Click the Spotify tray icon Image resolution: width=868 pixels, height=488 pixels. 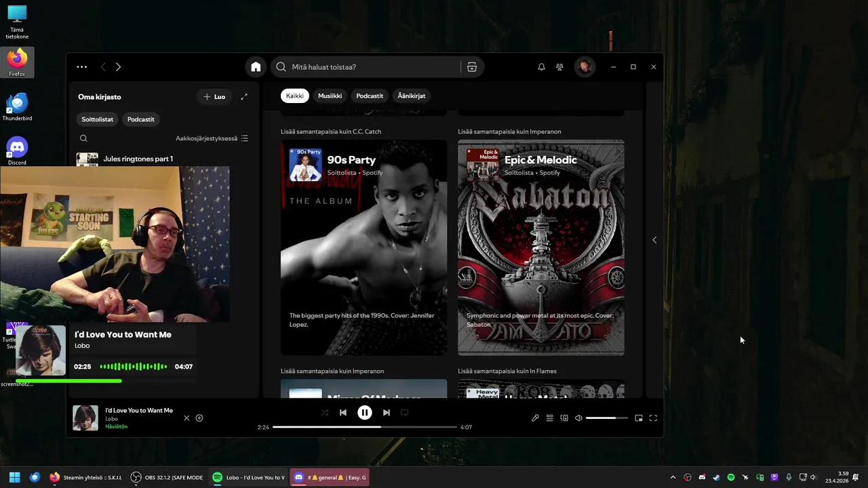click(730, 477)
